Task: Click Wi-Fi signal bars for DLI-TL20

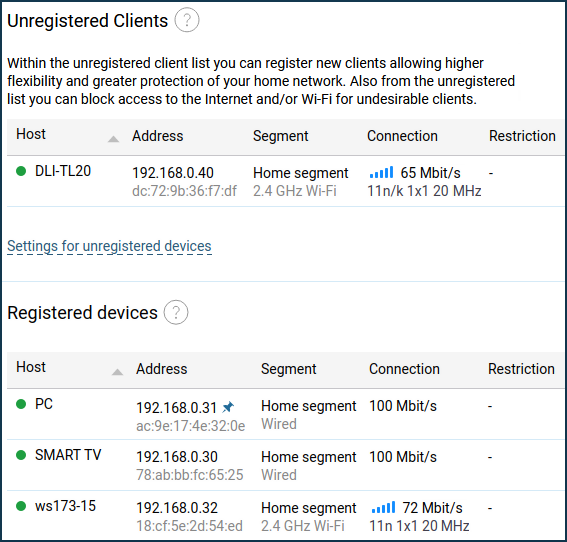Action: (381, 172)
